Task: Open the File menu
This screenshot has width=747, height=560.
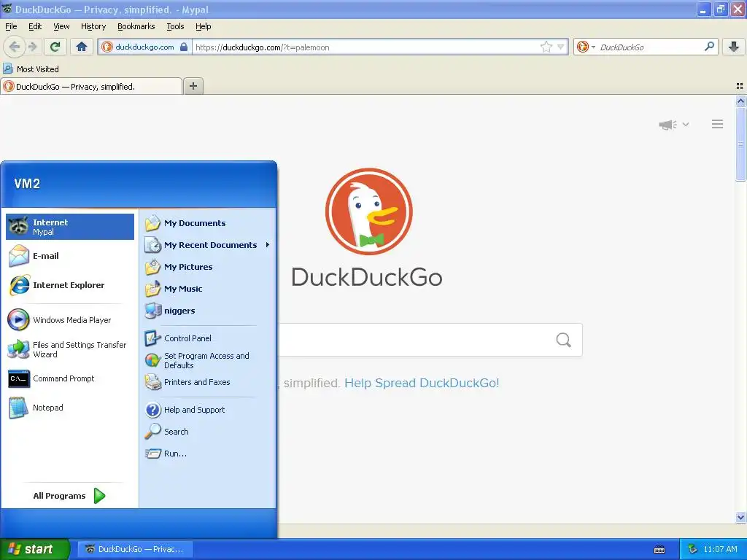Action: [x=11, y=26]
